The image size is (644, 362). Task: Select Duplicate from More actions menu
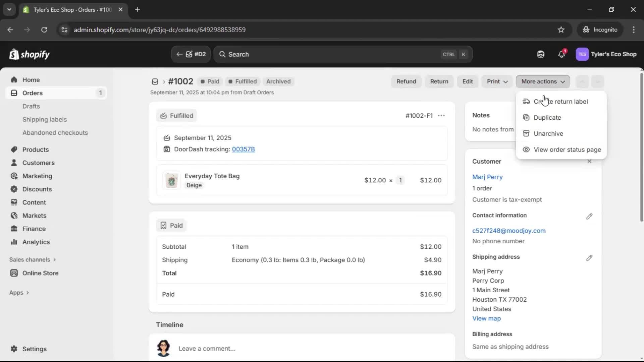tap(547, 118)
